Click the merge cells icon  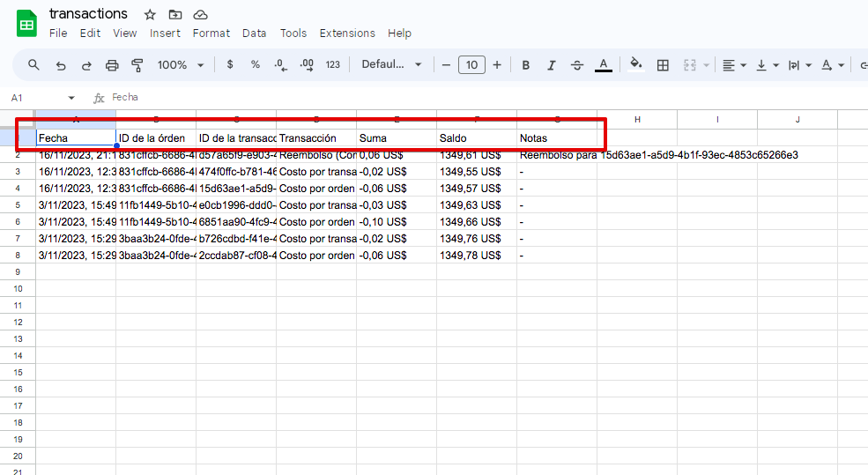(689, 65)
